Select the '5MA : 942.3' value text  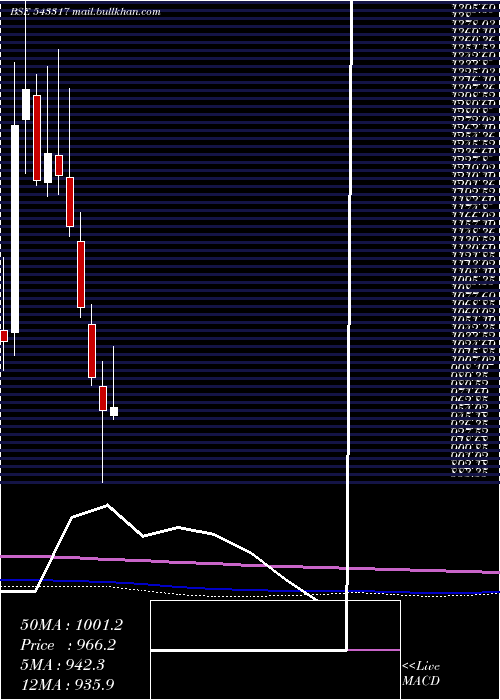63,665
